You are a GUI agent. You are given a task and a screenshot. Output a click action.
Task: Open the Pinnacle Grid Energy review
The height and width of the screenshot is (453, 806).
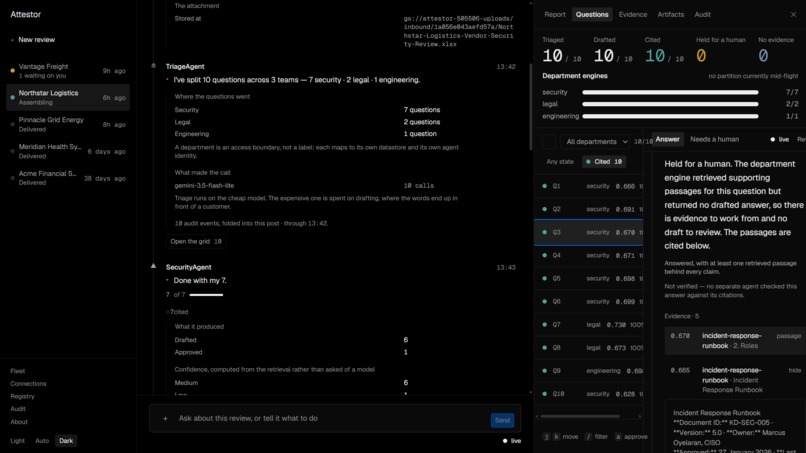pyautogui.click(x=68, y=124)
